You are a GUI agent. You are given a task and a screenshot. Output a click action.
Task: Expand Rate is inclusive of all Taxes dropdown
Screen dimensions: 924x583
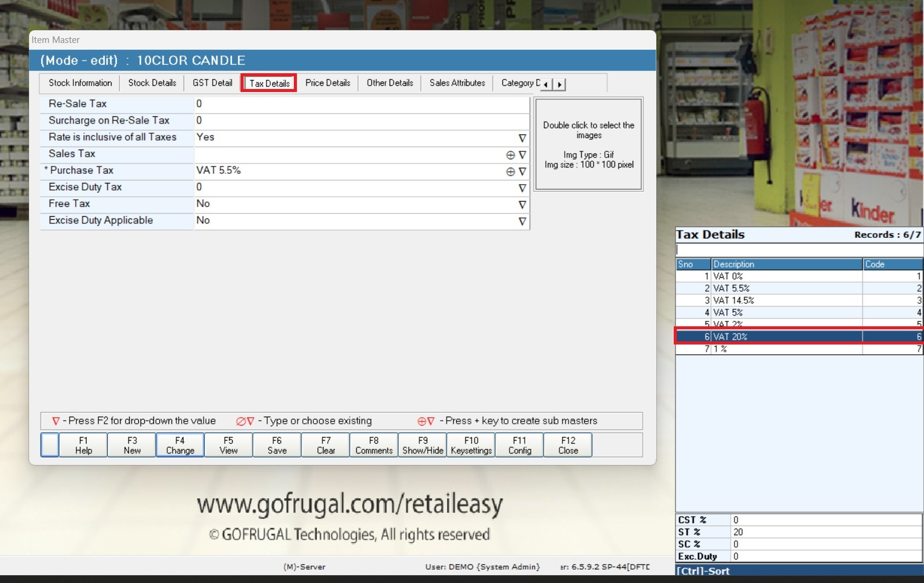point(522,138)
